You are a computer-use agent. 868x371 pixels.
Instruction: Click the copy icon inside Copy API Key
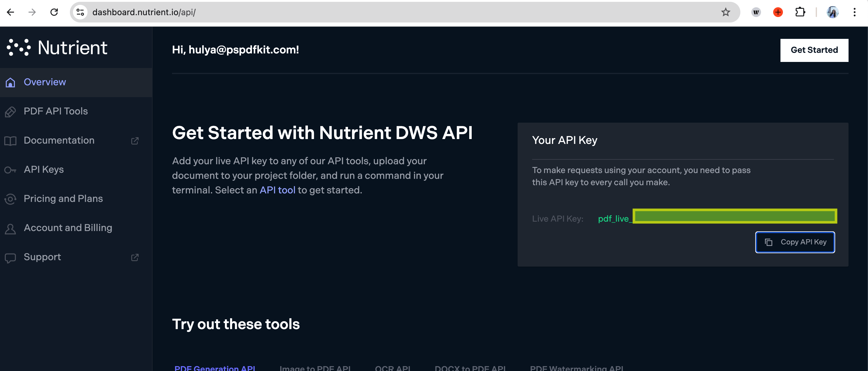click(x=769, y=242)
